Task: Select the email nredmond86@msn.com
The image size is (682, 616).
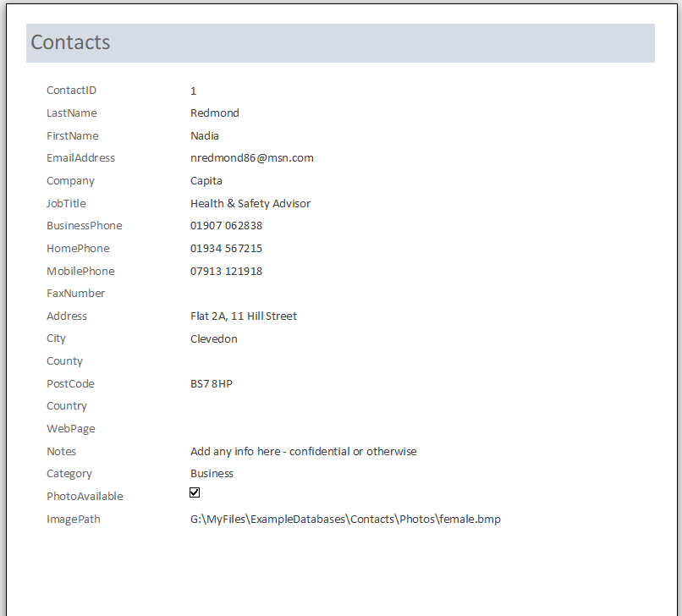Action: coord(252,158)
